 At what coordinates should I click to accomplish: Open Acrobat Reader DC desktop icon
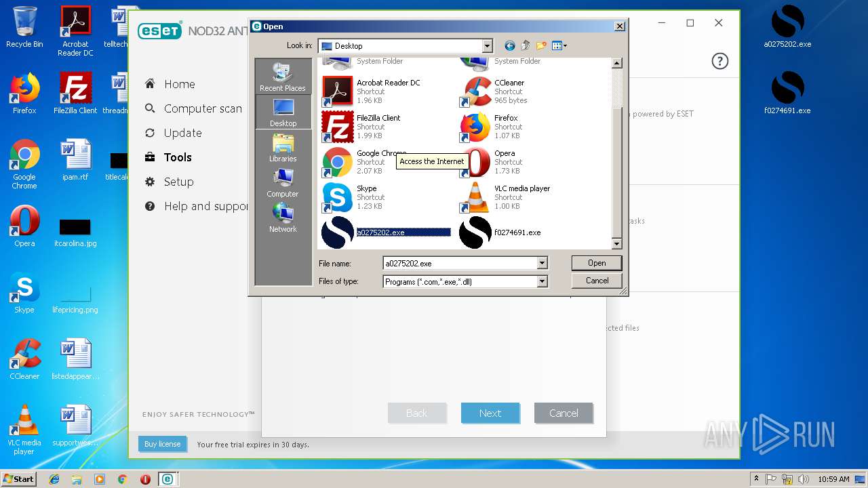click(x=75, y=31)
